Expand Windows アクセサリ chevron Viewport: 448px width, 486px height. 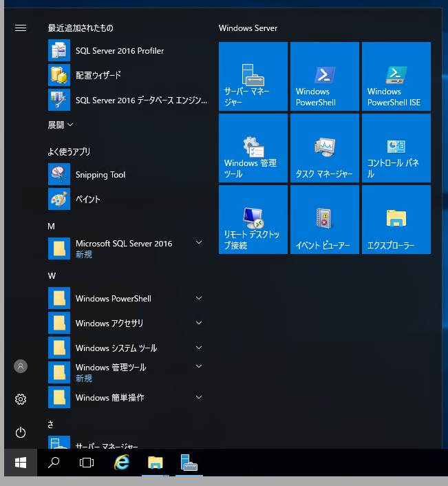199,323
